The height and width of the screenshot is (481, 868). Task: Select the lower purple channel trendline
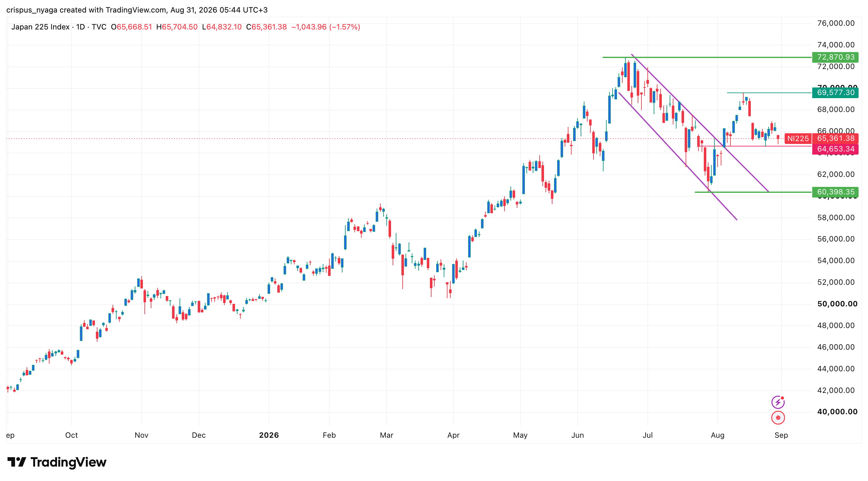coord(677,156)
